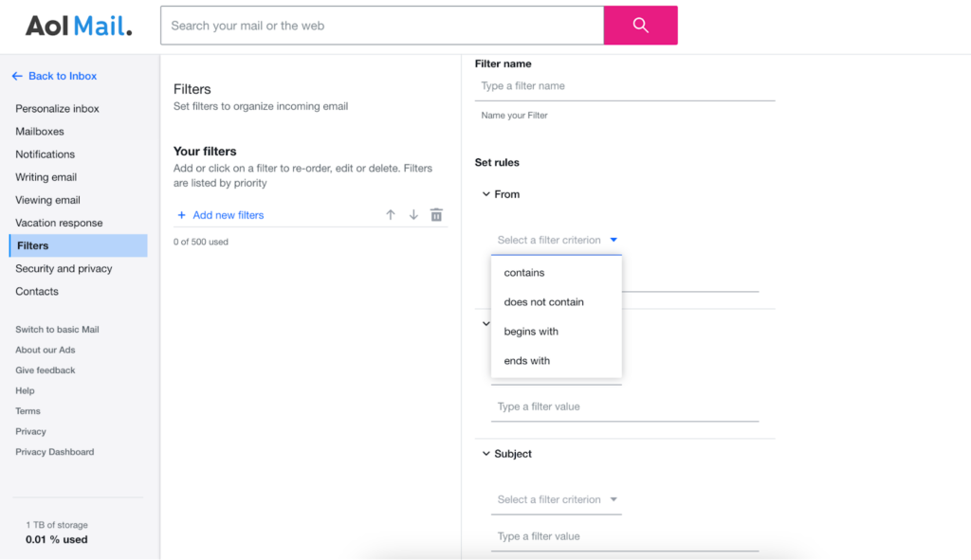Click the up arrow to reorder filters
Viewport: 971px width, 560px height.
[390, 214]
